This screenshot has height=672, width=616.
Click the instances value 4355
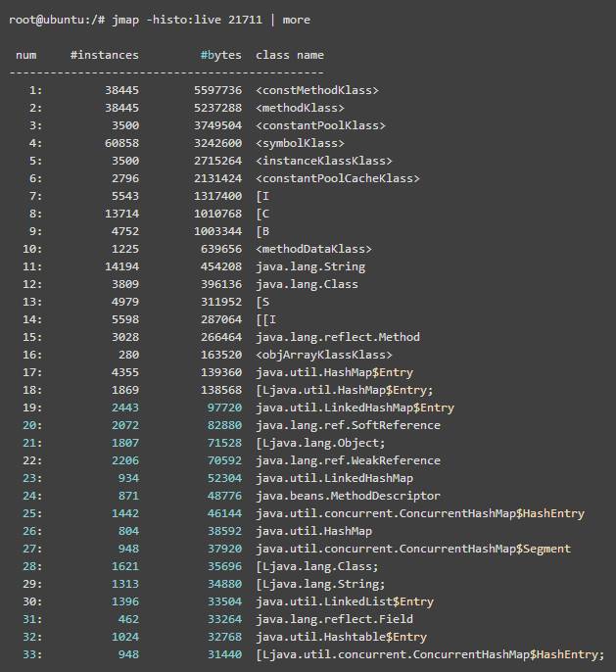pos(125,372)
